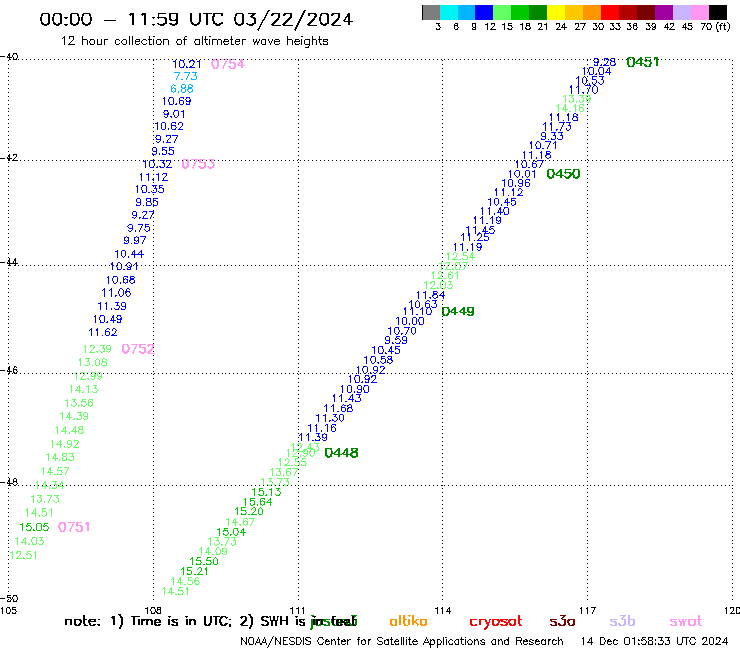The width and height of the screenshot is (740, 650).
Task: Click the wave height value 9.28
Action: 605,62
